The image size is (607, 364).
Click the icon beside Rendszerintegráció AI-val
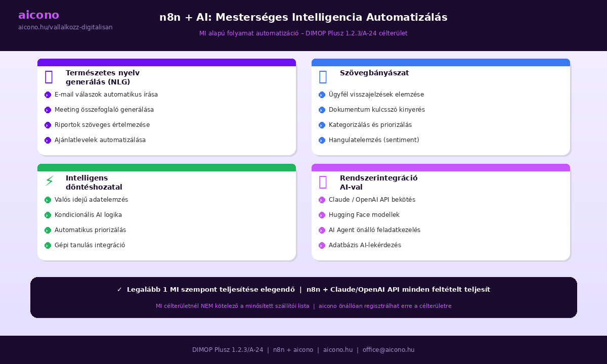(323, 182)
